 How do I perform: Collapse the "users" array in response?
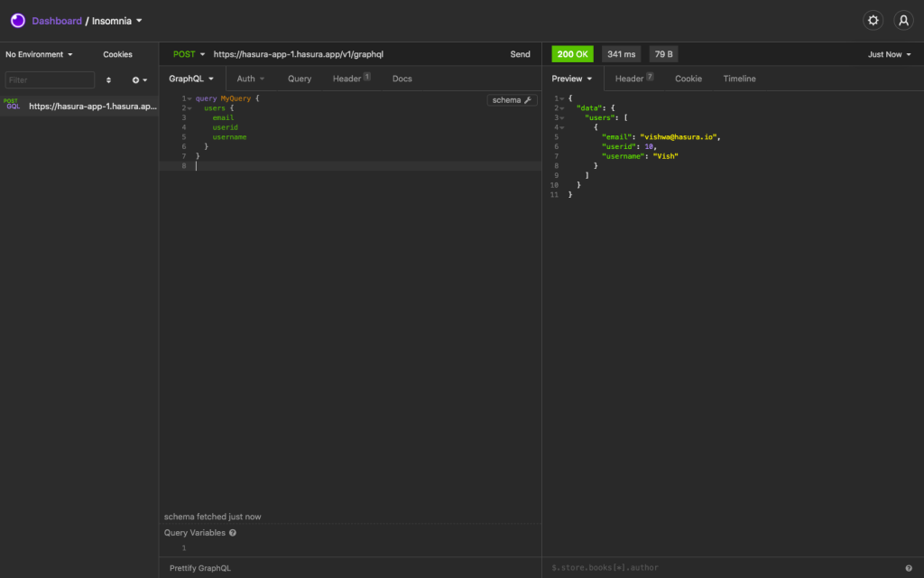(562, 118)
